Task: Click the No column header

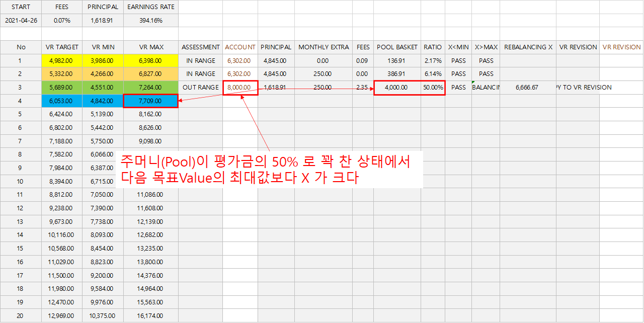Action: point(21,47)
